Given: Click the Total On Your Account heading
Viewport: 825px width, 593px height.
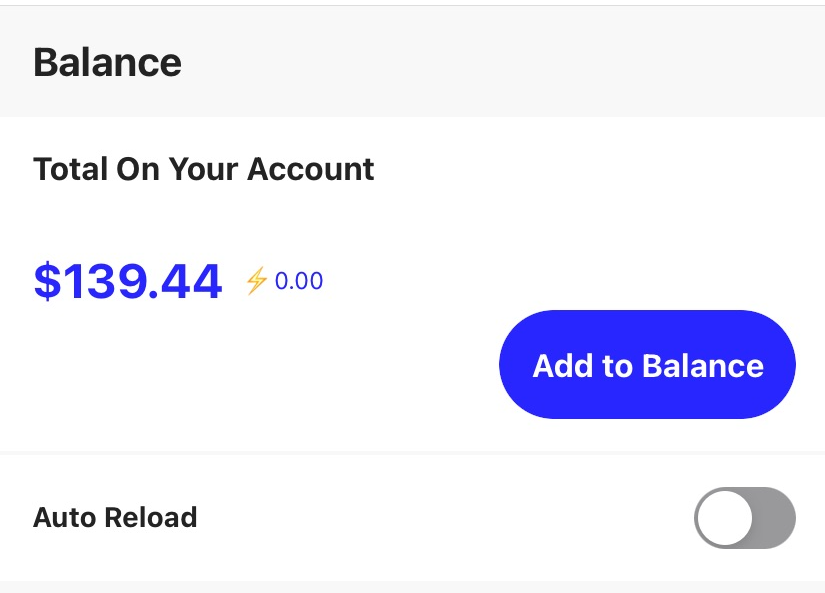Looking at the screenshot, I should pos(204,169).
